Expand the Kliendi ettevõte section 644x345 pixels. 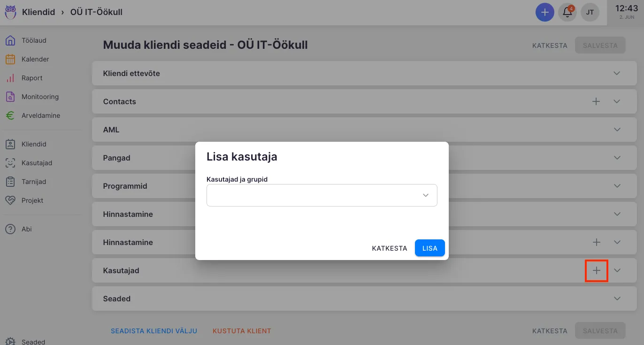(617, 73)
